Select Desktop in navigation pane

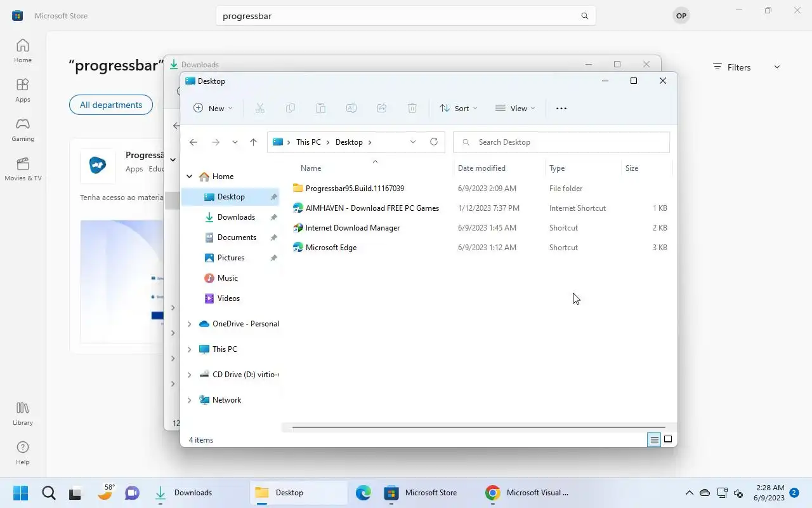(x=230, y=197)
